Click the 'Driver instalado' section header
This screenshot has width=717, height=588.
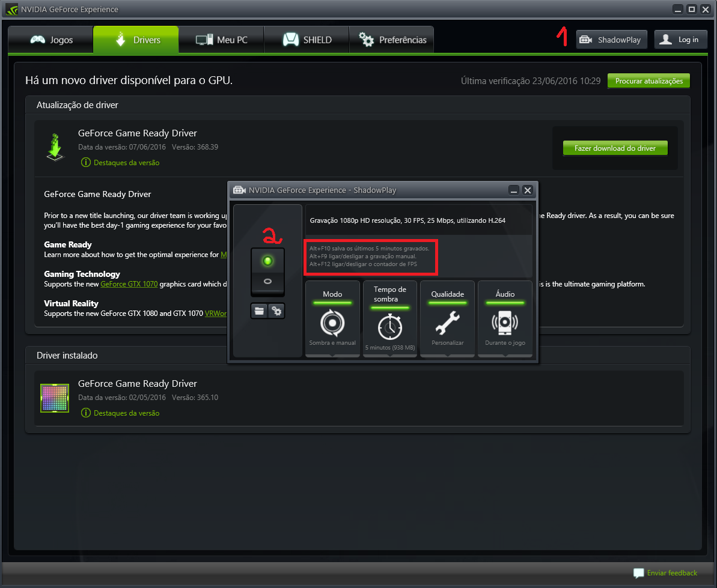click(x=67, y=356)
